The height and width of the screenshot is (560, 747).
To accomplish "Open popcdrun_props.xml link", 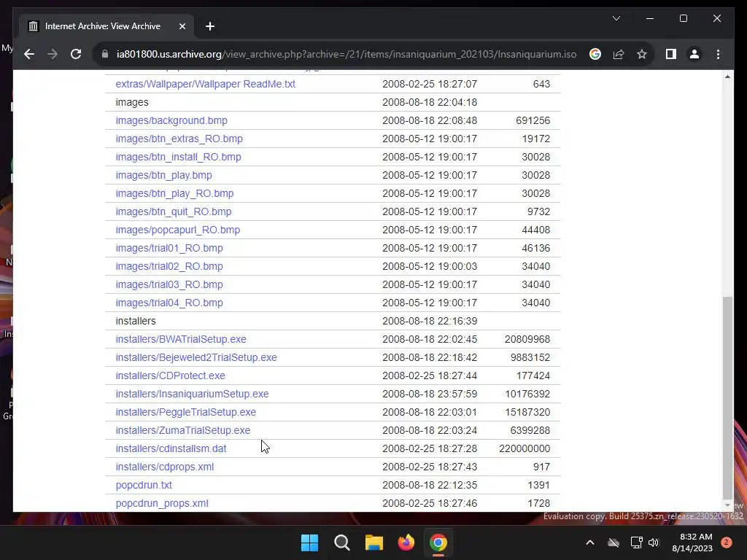I will 162,503.
